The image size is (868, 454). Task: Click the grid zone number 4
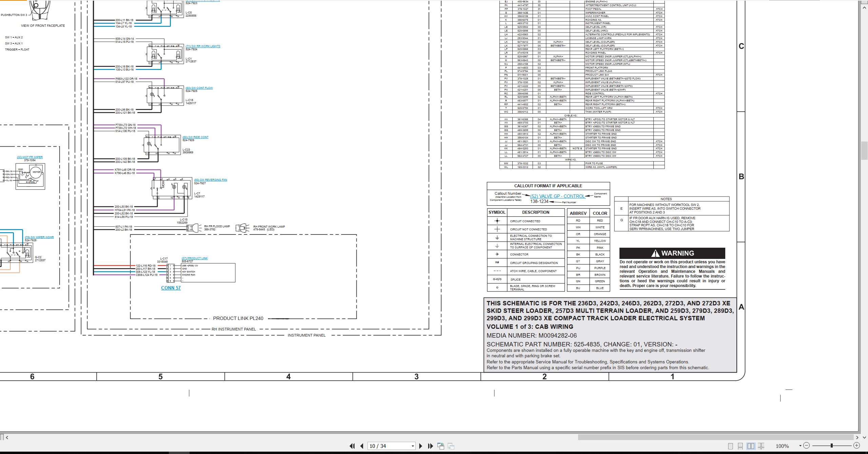pyautogui.click(x=289, y=377)
